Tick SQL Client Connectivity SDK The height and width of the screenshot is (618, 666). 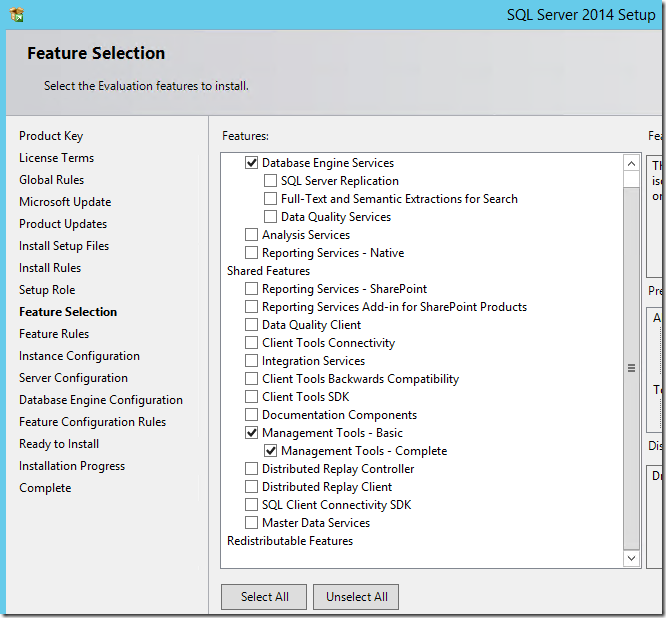pos(251,505)
